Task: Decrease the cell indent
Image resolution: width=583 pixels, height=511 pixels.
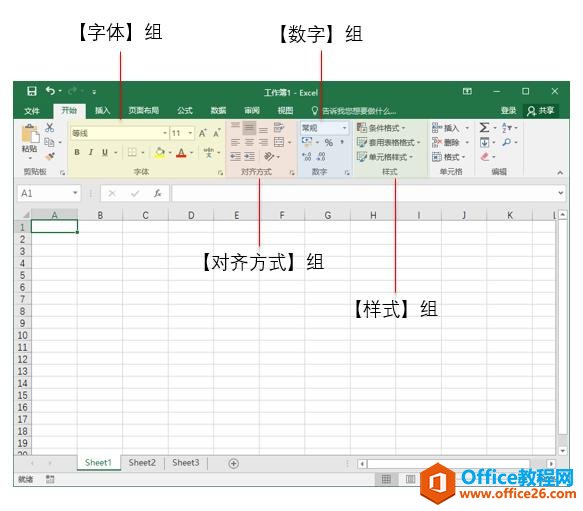Action: click(235, 157)
